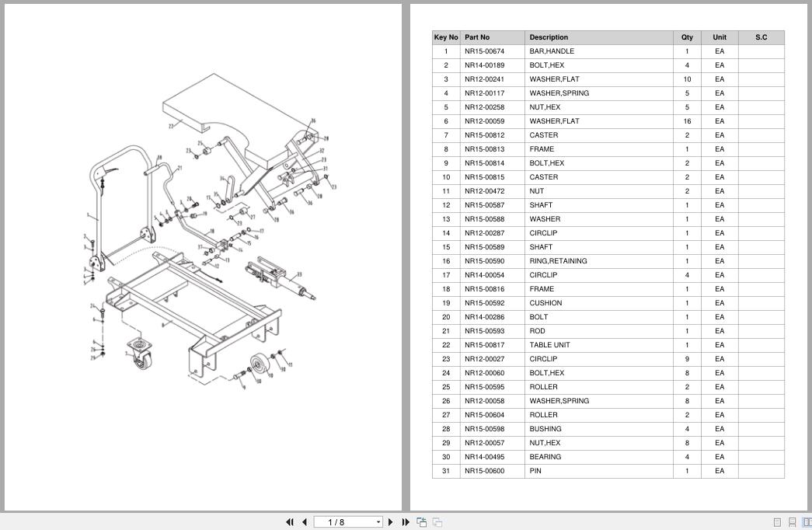This screenshot has width=812, height=530.
Task: Select part number NR12-00058
Action: [484, 401]
